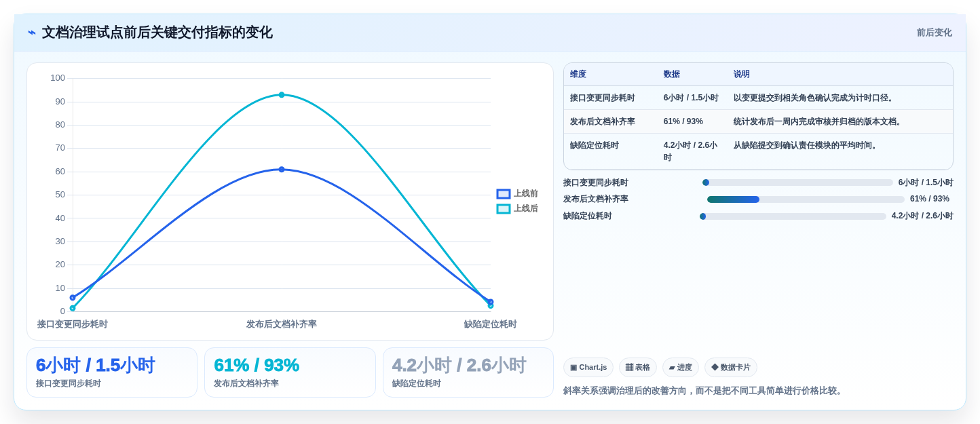Click the 上线前 blue legend color box
The height and width of the screenshot is (424, 980).
tap(504, 194)
